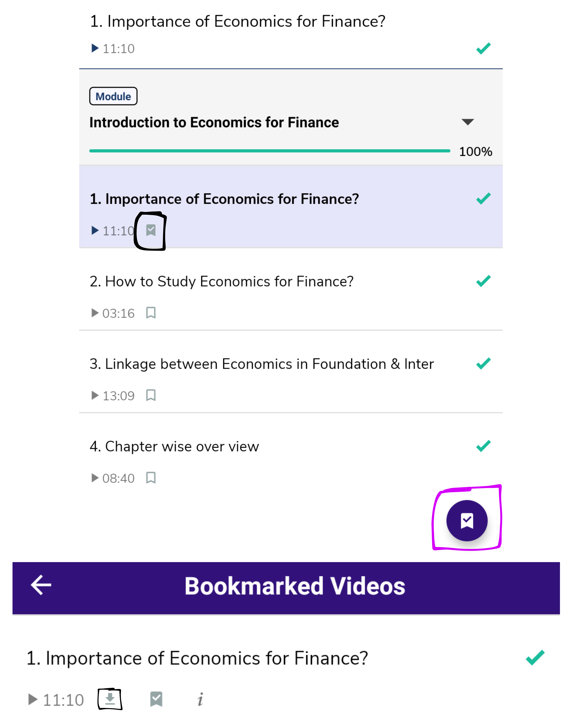Go back from Bookmarked Videos screen
This screenshot has height=728, width=582.
click(x=41, y=585)
